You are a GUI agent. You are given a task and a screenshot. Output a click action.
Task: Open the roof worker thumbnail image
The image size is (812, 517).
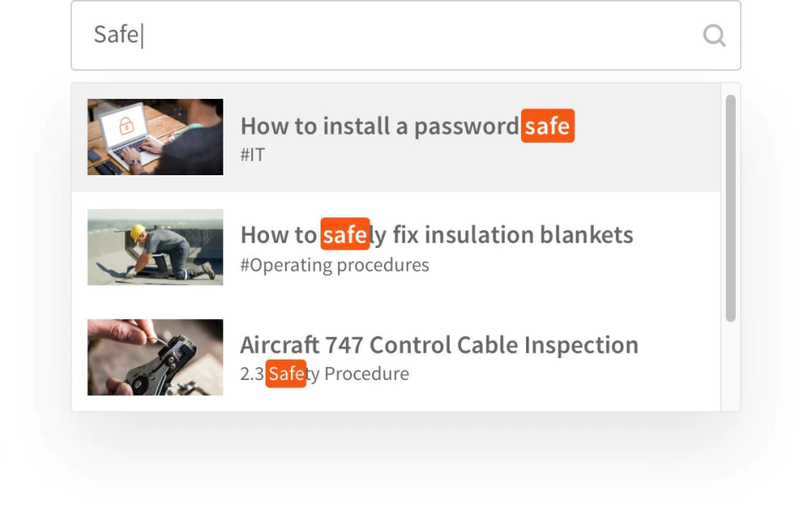156,247
